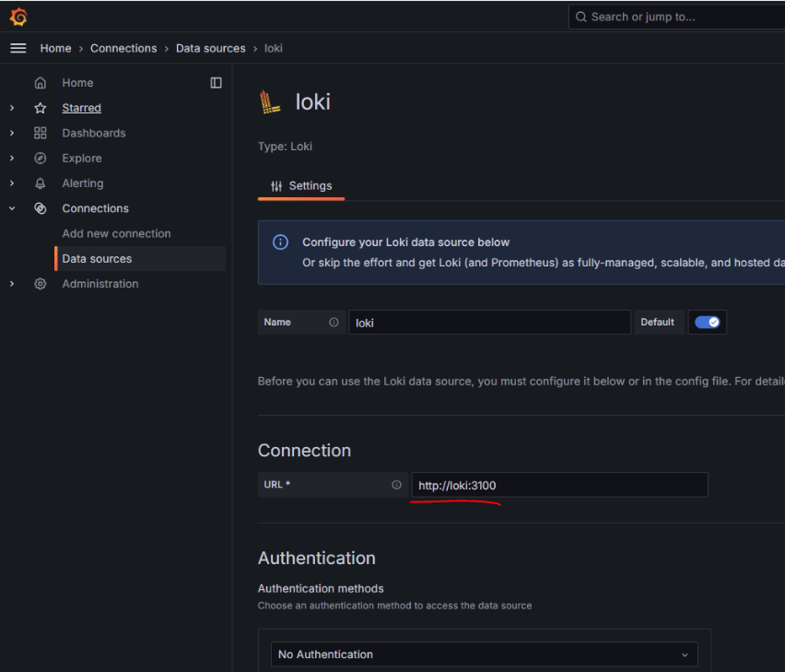Expand the Dashboards section chevron
This screenshot has width=785, height=672.
[x=12, y=133]
